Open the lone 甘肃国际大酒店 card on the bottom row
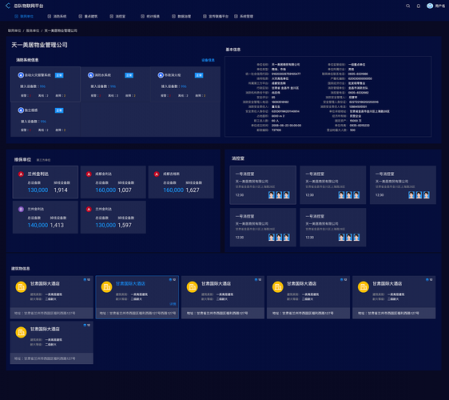This screenshot has height=400, width=449. click(52, 342)
